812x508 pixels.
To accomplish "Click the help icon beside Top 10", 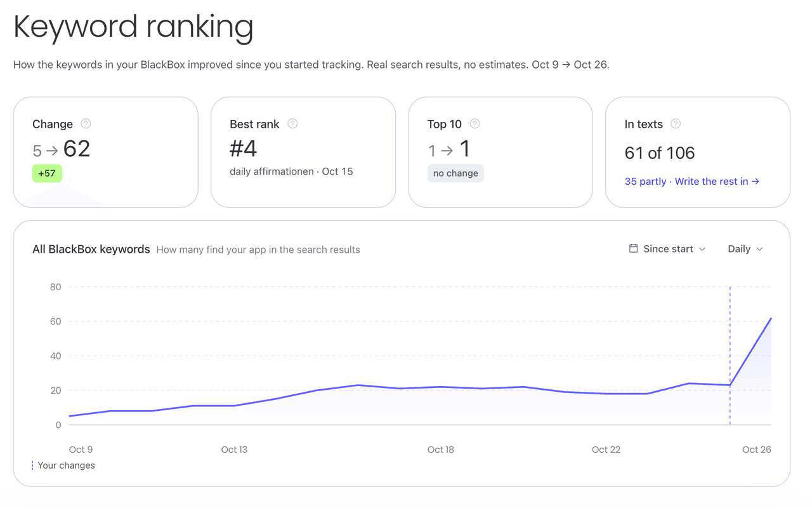I will (x=475, y=124).
